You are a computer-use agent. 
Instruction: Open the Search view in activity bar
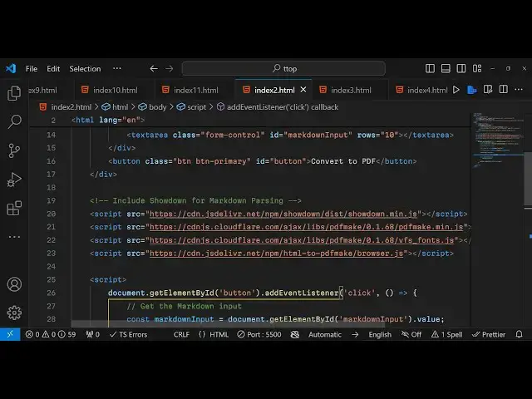14,121
